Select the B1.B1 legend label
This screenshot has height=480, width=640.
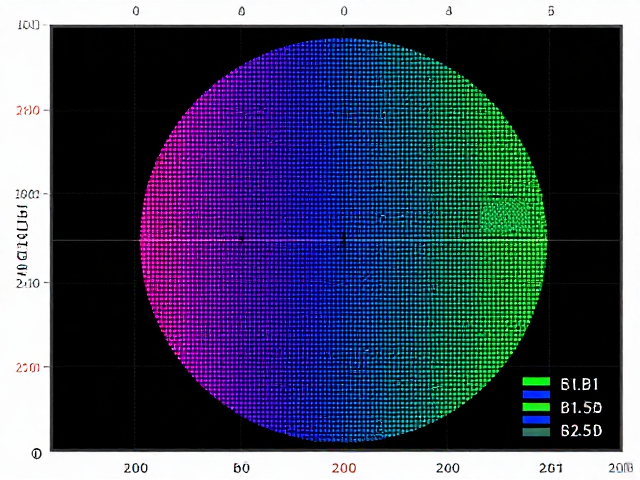click(x=579, y=384)
